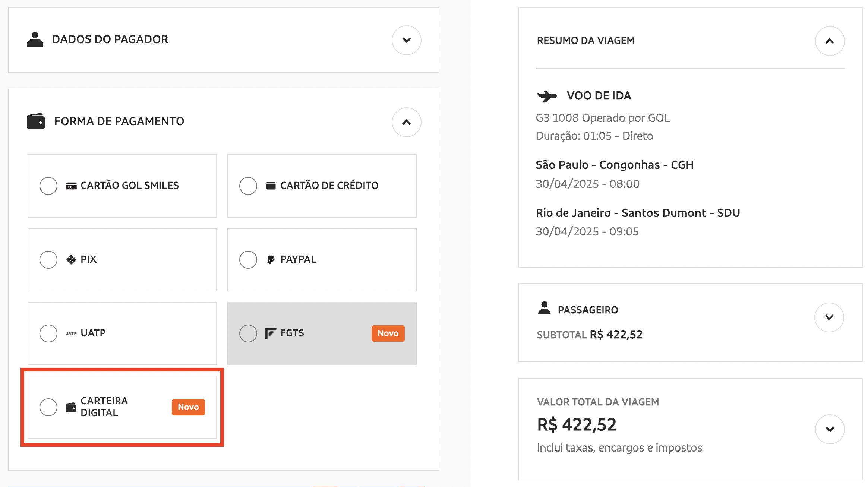This screenshot has height=487, width=868.
Task: Click the VALOR TOTAL DA VIAGEM label
Action: tap(598, 402)
